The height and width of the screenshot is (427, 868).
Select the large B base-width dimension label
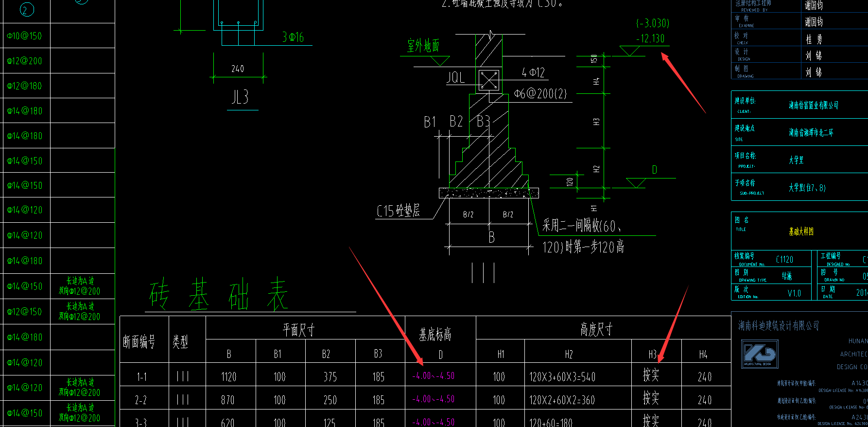(x=492, y=237)
